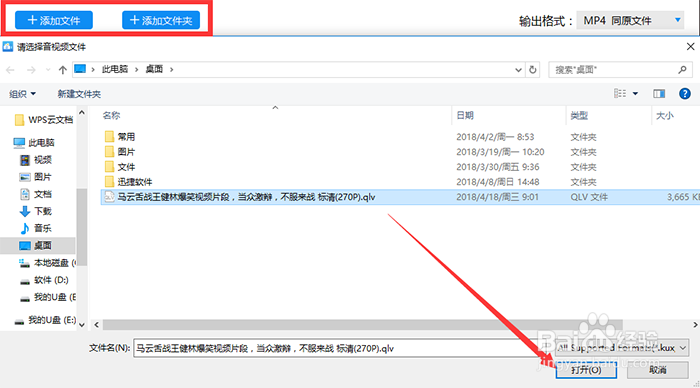Click the 添加文件夹 button
Viewport: 700px width, 388px height.
[x=161, y=21]
